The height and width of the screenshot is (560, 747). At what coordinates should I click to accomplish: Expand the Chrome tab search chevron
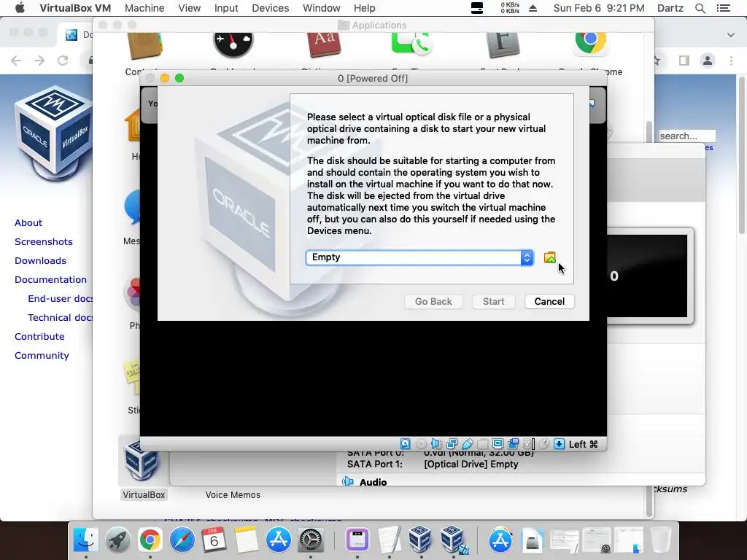(731, 35)
